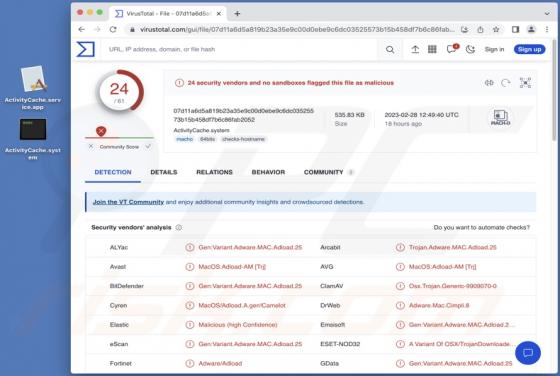Screen dimensions: 560x376
Task: Click the alert icon in ALYac row
Action: pyautogui.click(x=190, y=247)
